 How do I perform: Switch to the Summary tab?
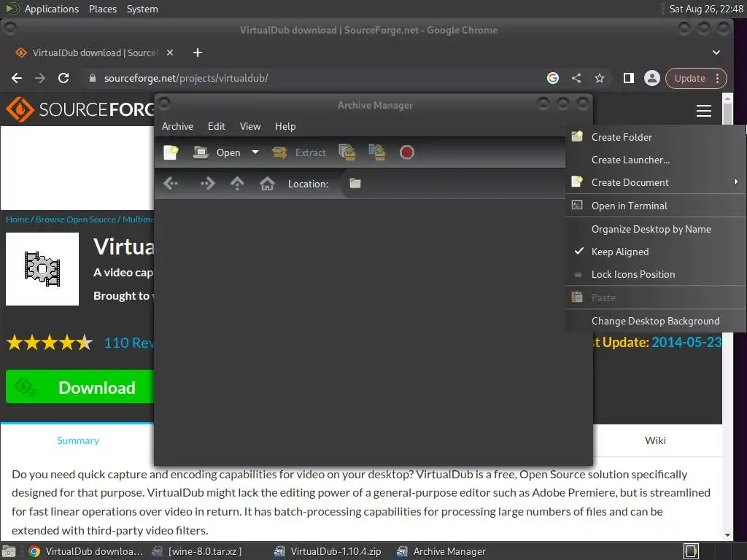[78, 440]
